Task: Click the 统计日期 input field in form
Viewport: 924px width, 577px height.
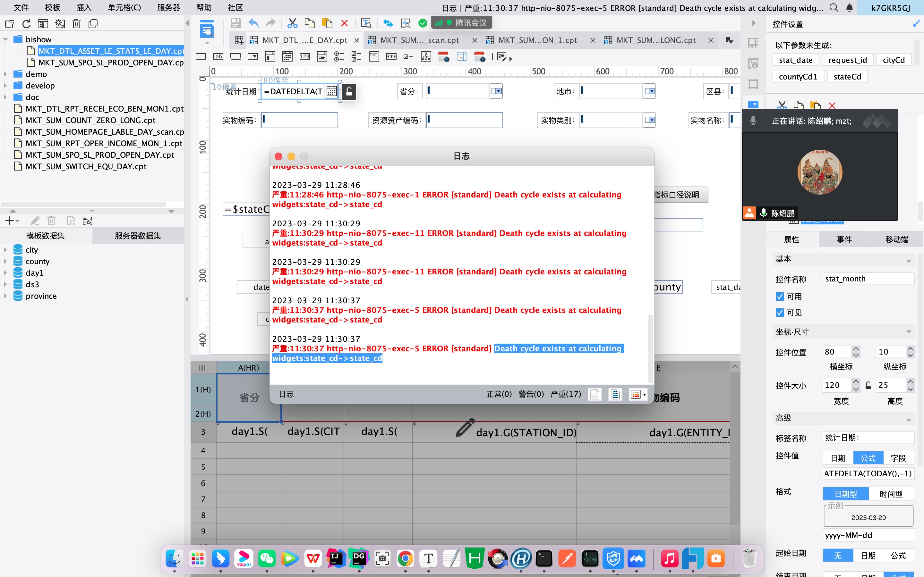Action: click(298, 91)
